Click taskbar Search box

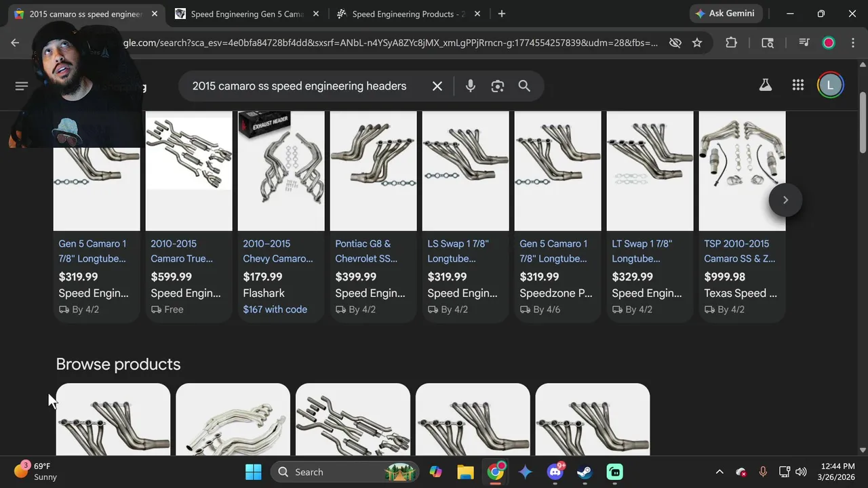(x=344, y=472)
